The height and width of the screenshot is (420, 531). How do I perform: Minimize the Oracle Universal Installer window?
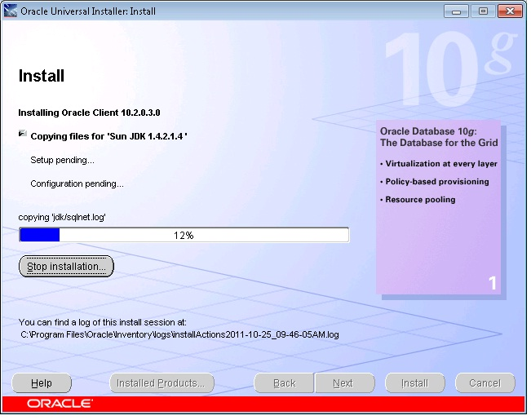[456, 11]
